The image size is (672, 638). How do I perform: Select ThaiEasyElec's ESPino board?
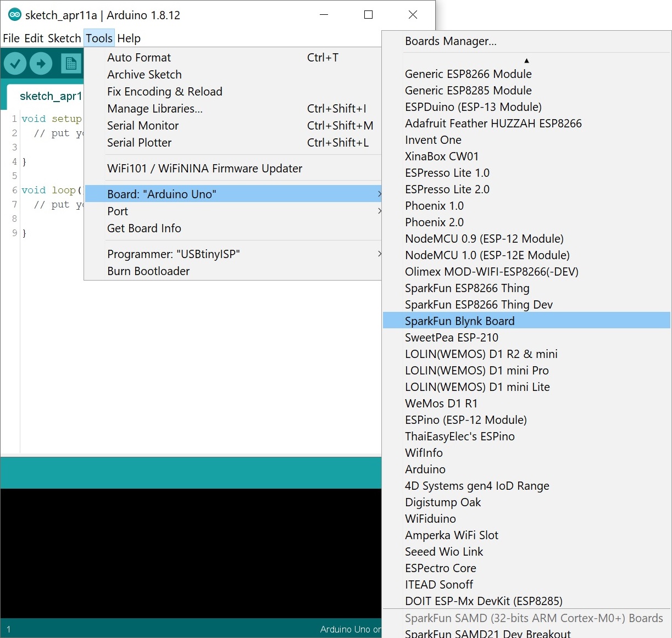pyautogui.click(x=526, y=436)
